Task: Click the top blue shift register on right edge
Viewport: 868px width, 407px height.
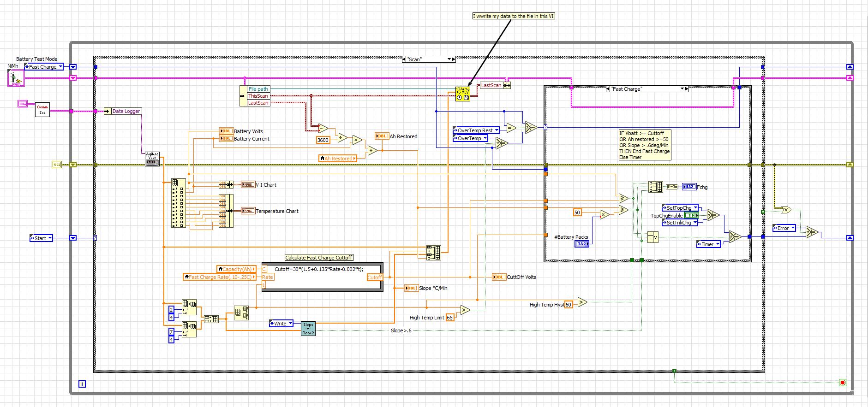Action: 850,67
